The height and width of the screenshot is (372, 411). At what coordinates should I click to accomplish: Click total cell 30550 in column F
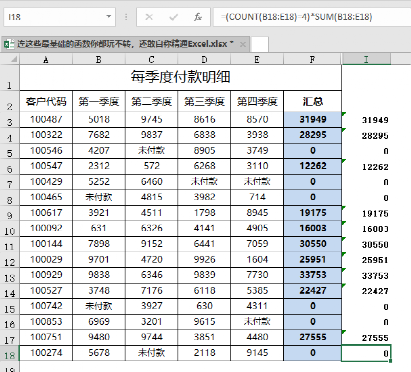312,244
